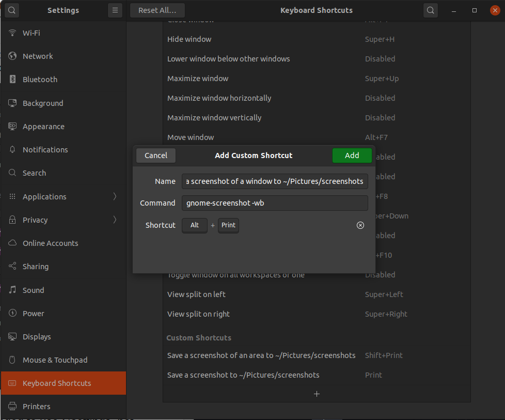Open keyboard shortcut search in the header
Image resolution: width=505 pixels, height=420 pixels.
click(430, 10)
